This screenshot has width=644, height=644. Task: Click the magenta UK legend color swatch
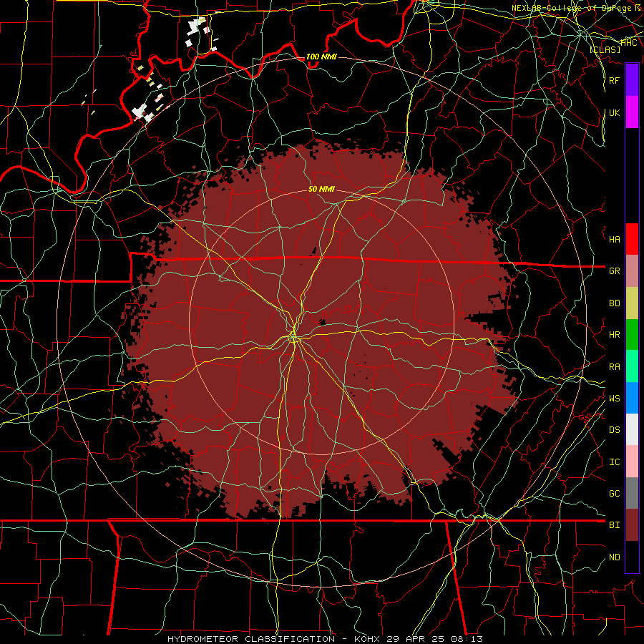(x=632, y=112)
